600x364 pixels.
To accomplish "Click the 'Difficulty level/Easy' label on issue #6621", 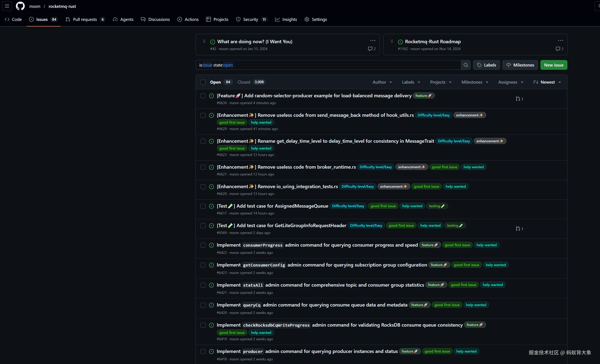I will tap(375, 167).
